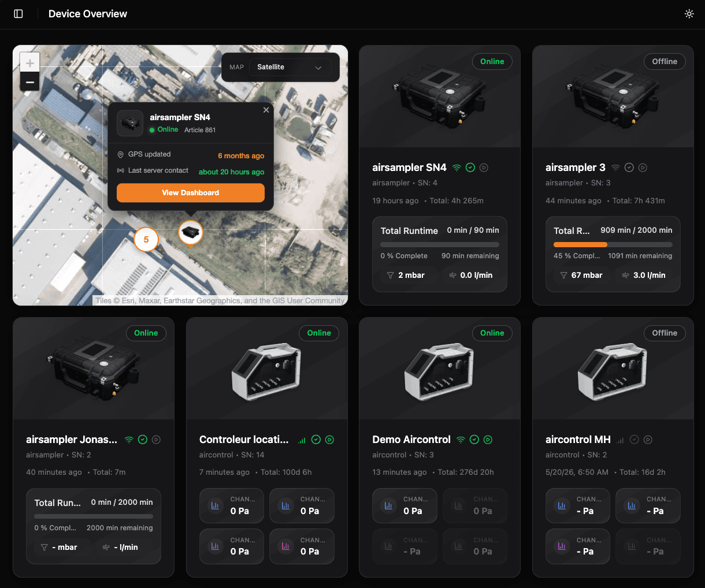
Task: Open the airsampler SN4 card title
Action: click(x=409, y=168)
